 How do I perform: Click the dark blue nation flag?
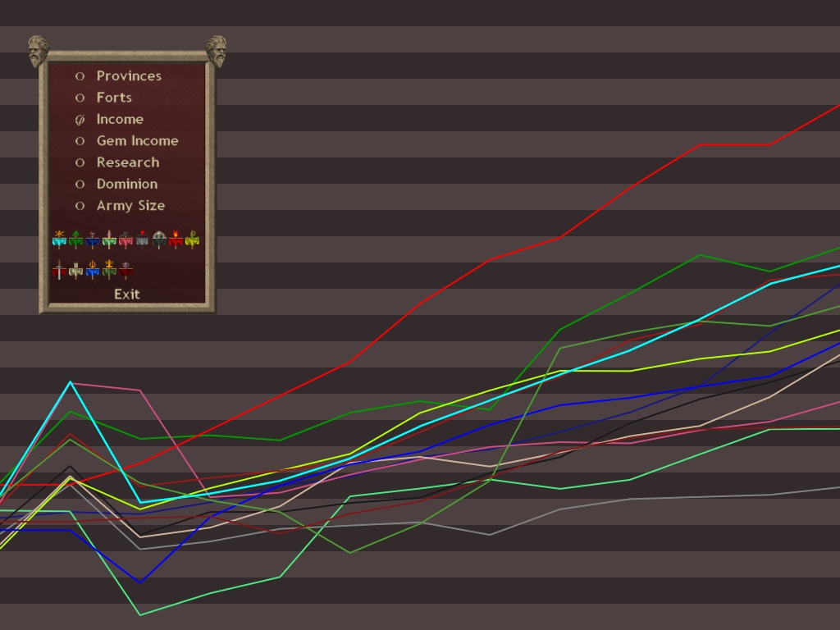(x=93, y=240)
